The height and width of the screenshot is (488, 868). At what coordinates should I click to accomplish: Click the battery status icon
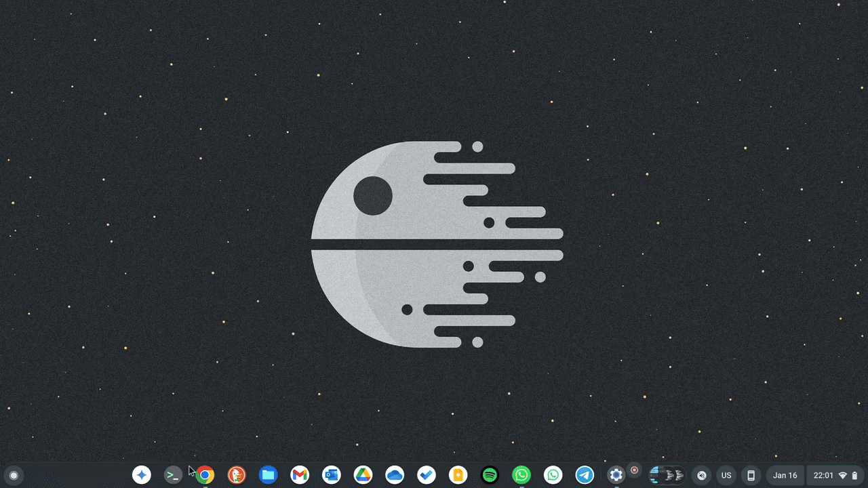854,475
